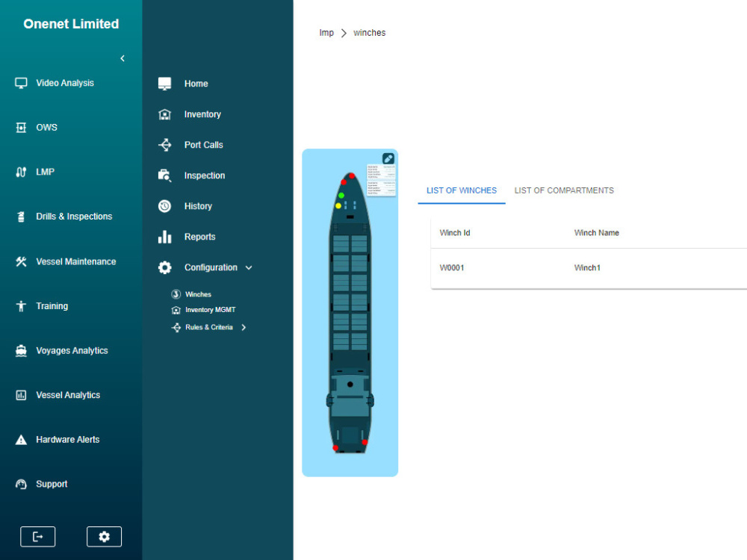
Task: Open the OWS module
Action: [x=46, y=128]
